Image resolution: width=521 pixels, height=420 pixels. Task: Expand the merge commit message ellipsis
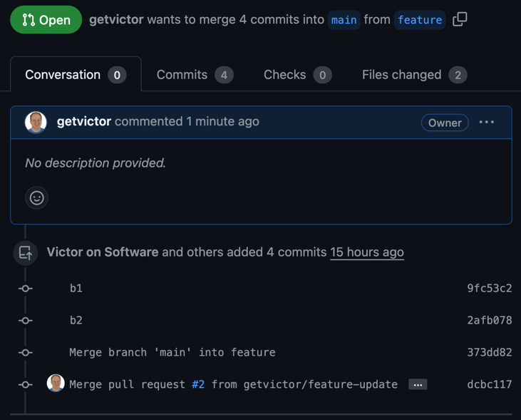pyautogui.click(x=418, y=384)
